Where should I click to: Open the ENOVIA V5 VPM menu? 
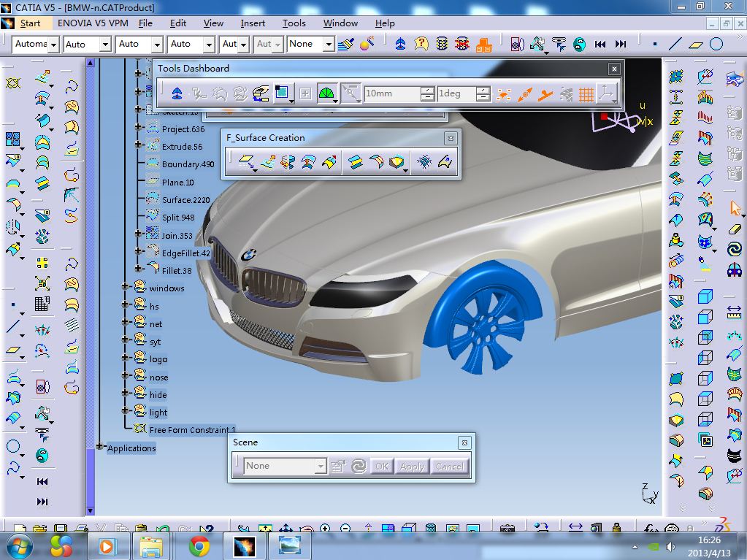(x=93, y=23)
